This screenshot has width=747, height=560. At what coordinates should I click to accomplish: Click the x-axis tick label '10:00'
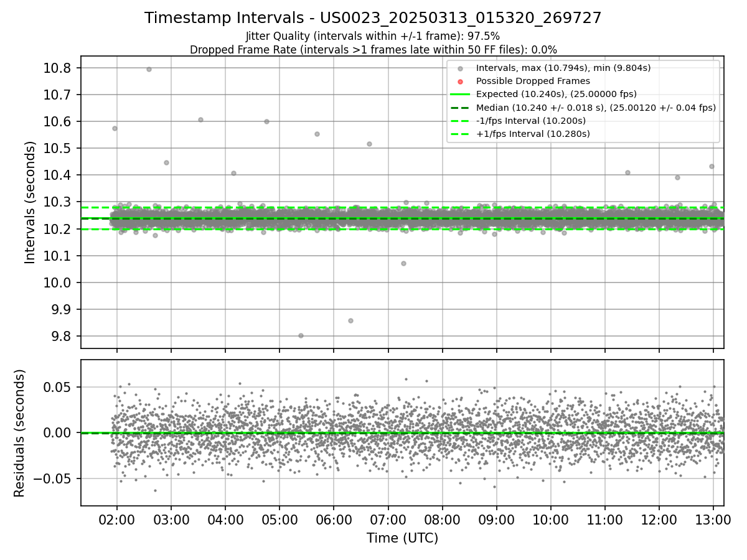pyautogui.click(x=551, y=519)
